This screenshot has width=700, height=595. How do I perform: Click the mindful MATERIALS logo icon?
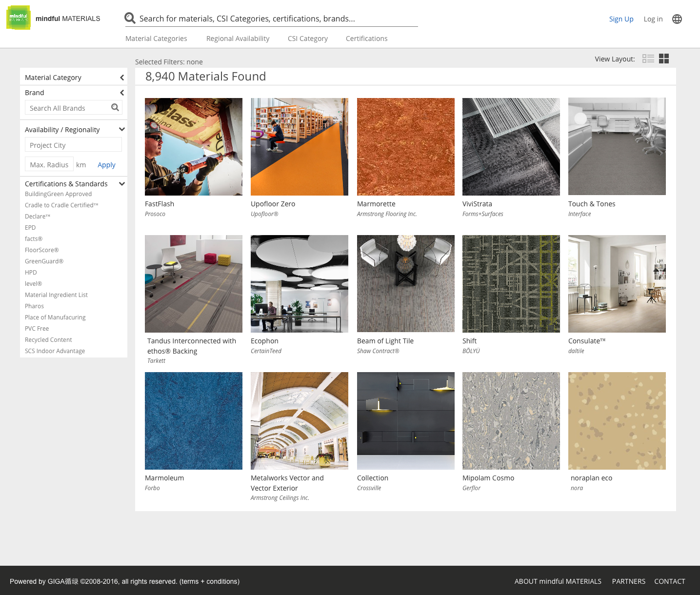[x=19, y=18]
